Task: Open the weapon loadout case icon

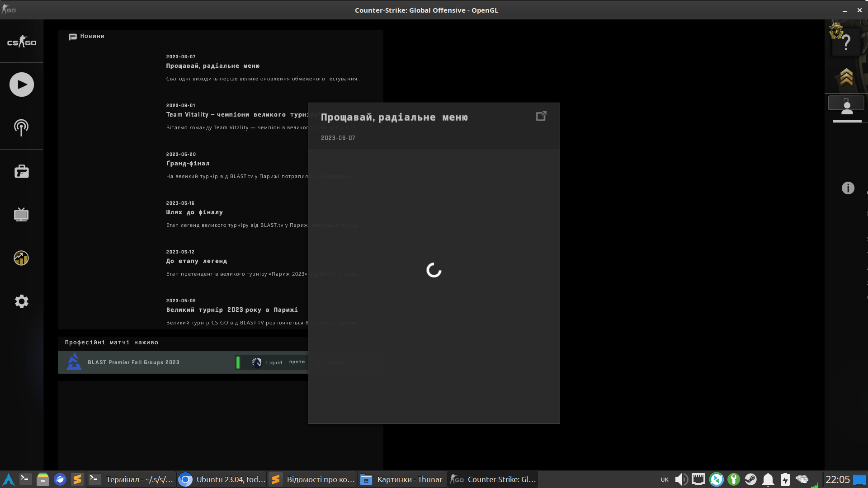Action: point(21,171)
